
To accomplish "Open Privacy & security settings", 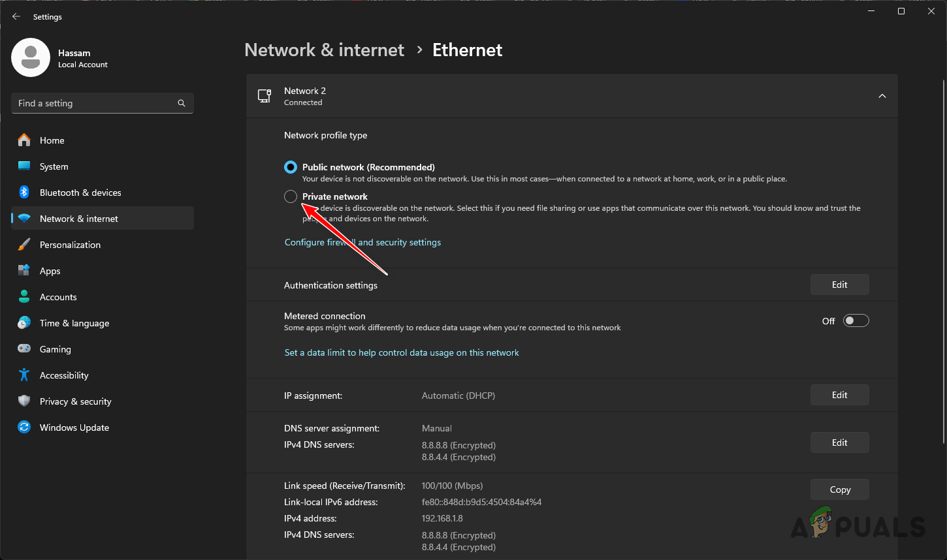I will (x=76, y=401).
